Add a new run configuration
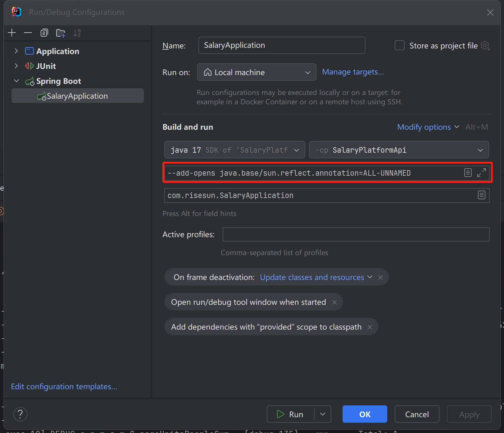The height and width of the screenshot is (433, 504). coord(11,33)
